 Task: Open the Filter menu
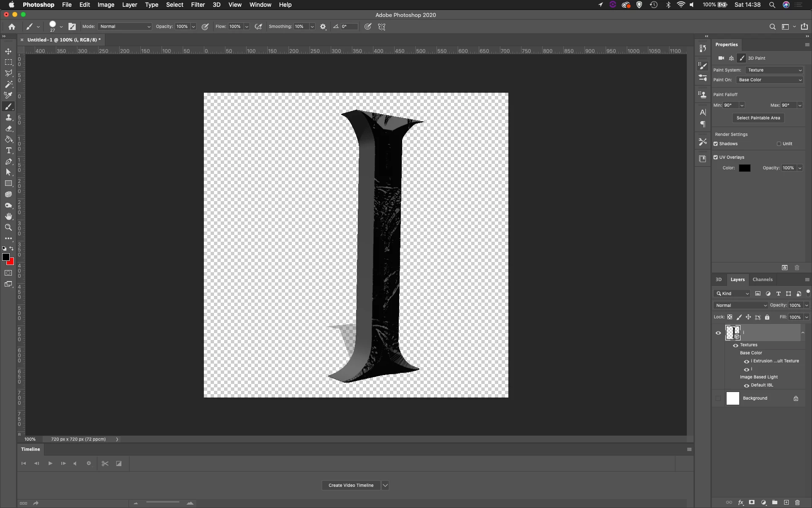(x=198, y=5)
